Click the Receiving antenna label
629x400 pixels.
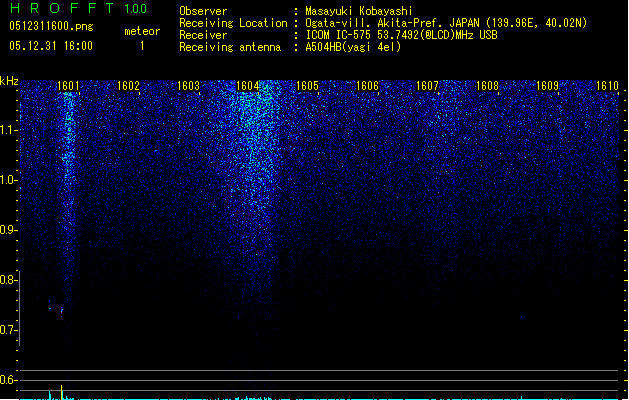(230, 47)
